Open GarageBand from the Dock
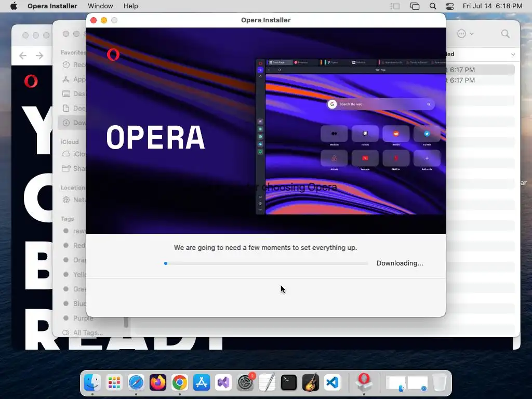The image size is (532, 399). (x=311, y=383)
